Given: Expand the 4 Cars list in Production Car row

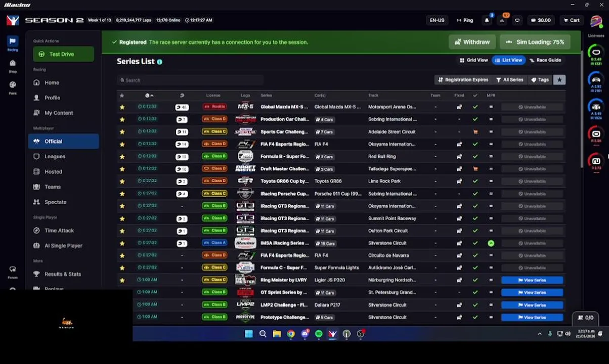Looking at the screenshot, I should [x=324, y=120].
